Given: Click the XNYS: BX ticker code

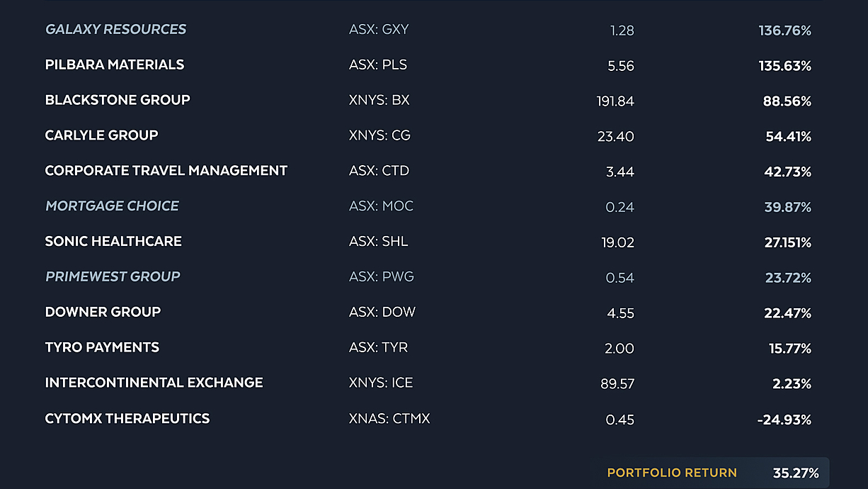Looking at the screenshot, I should (x=379, y=100).
